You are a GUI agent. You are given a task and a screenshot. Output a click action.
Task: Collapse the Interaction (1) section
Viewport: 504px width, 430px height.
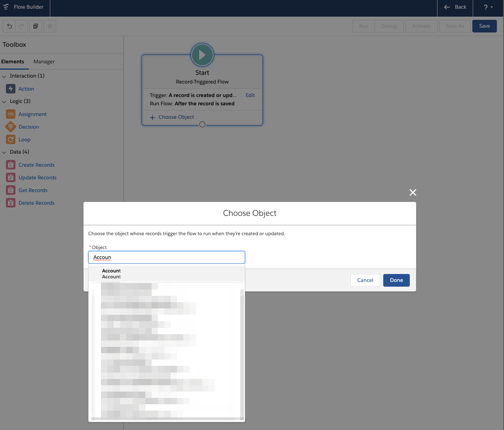(x=4, y=76)
